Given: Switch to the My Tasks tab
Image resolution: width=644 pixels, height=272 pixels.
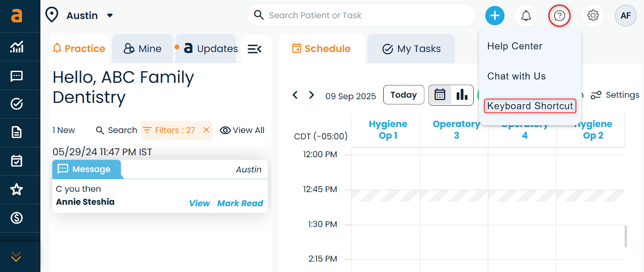Looking at the screenshot, I should (411, 49).
